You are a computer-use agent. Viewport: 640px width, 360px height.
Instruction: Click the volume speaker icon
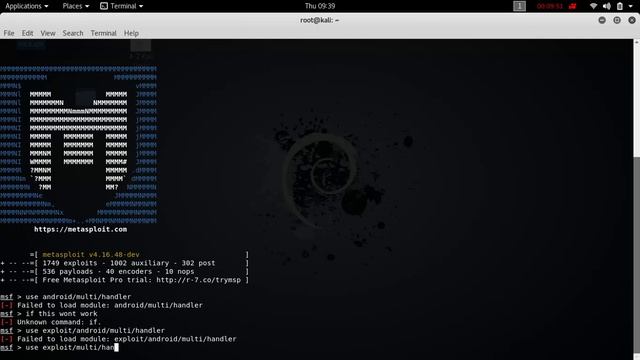click(607, 6)
